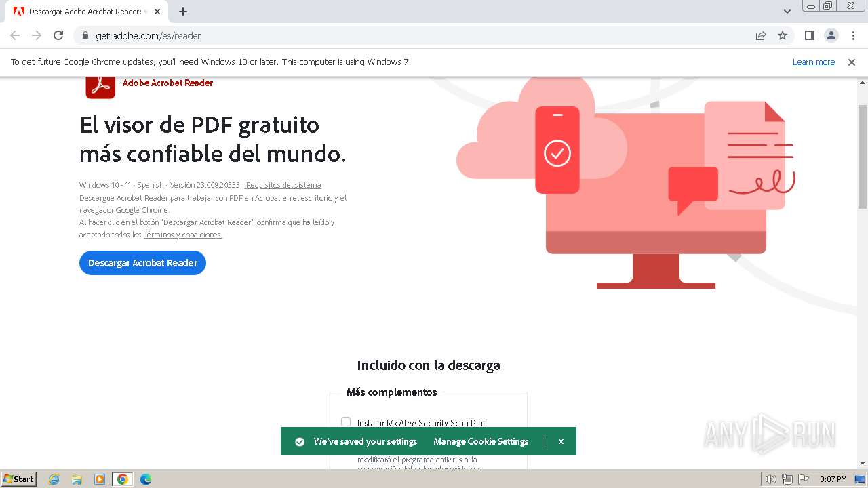
Task: Click the page vertical scrollbar thumb
Action: click(x=863, y=157)
